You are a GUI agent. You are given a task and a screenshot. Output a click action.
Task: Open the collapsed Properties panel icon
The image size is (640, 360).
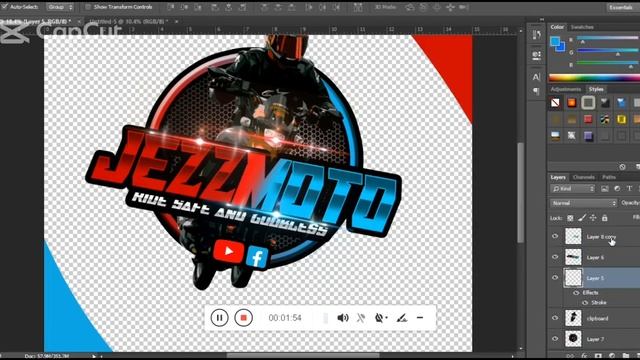[x=536, y=55]
